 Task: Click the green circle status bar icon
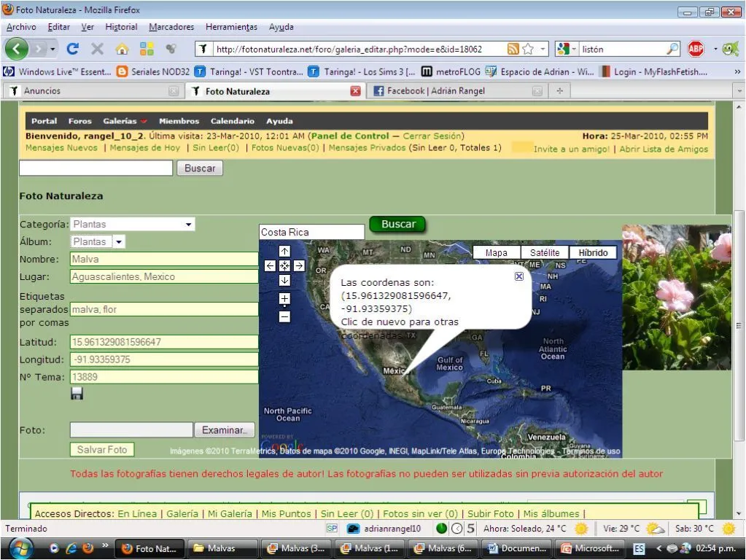[x=441, y=528]
